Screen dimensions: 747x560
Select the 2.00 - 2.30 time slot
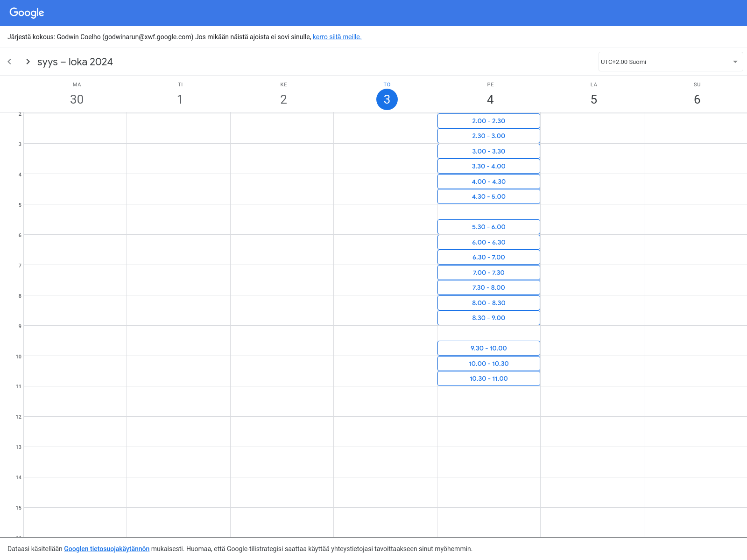coord(489,121)
